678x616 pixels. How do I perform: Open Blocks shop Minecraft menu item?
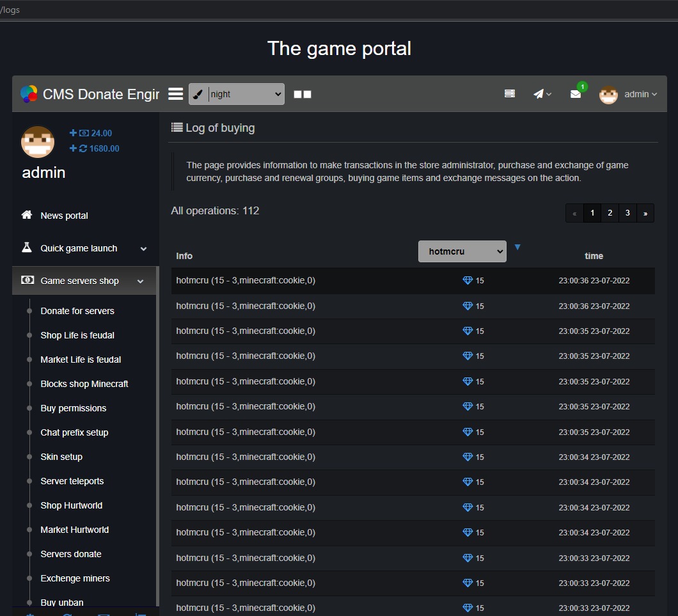tap(84, 384)
